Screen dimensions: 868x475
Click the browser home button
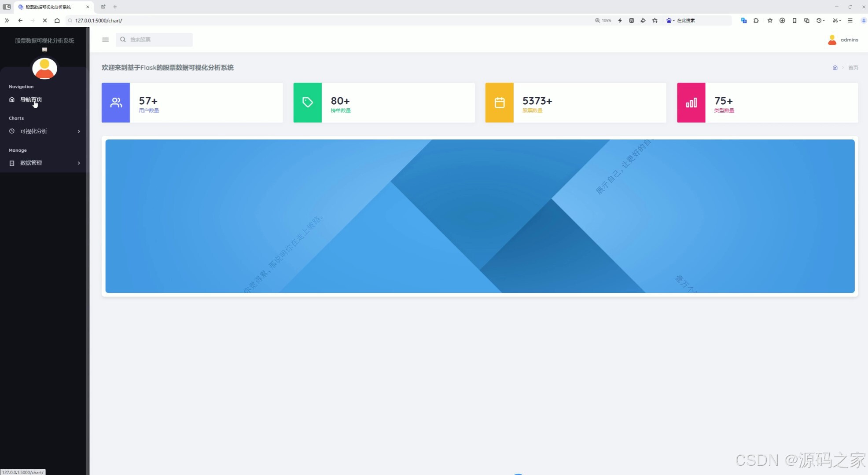pyautogui.click(x=57, y=20)
